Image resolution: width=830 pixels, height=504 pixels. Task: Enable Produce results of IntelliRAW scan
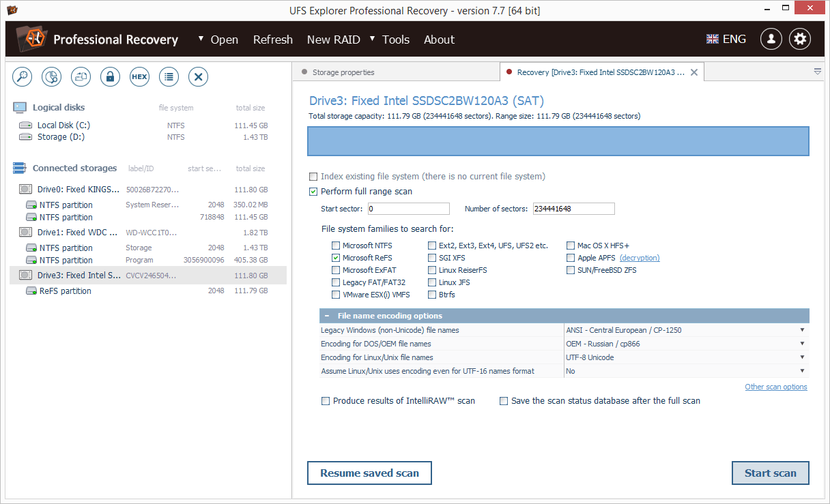tap(326, 401)
